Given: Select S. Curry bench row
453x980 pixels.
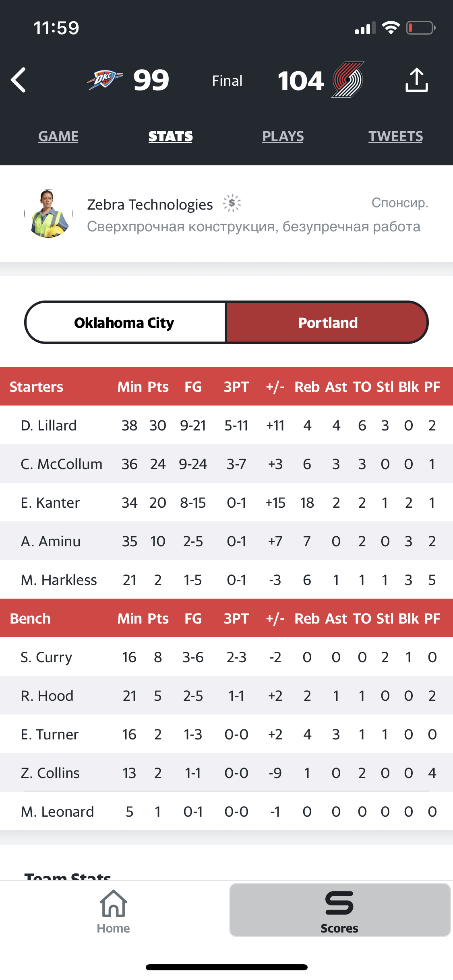Looking at the screenshot, I should (226, 657).
